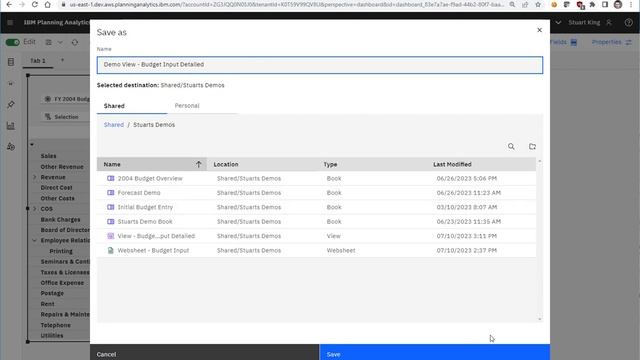Search within the Stuarts Demos folder
The height and width of the screenshot is (360, 640).
click(511, 147)
